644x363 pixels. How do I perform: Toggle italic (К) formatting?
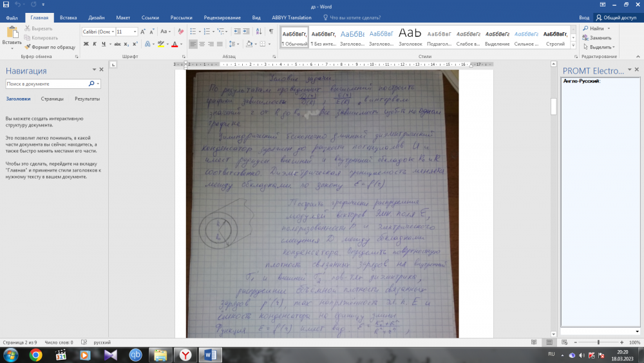pos(95,44)
